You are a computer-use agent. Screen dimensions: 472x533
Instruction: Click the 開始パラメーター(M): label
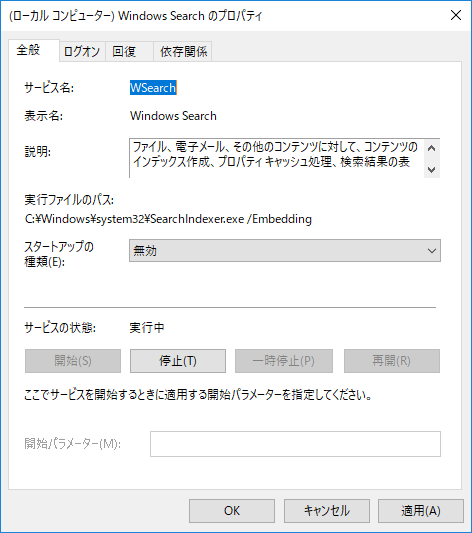(x=72, y=444)
